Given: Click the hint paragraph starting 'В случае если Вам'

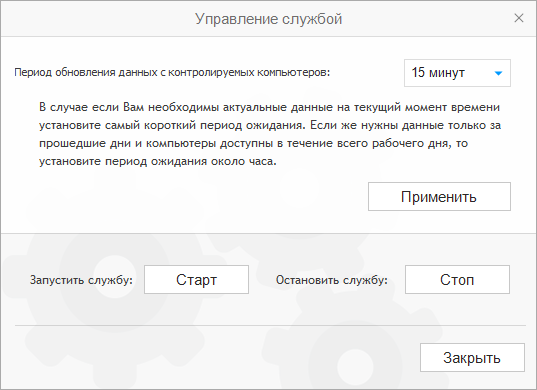Looking at the screenshot, I should click(x=270, y=134).
